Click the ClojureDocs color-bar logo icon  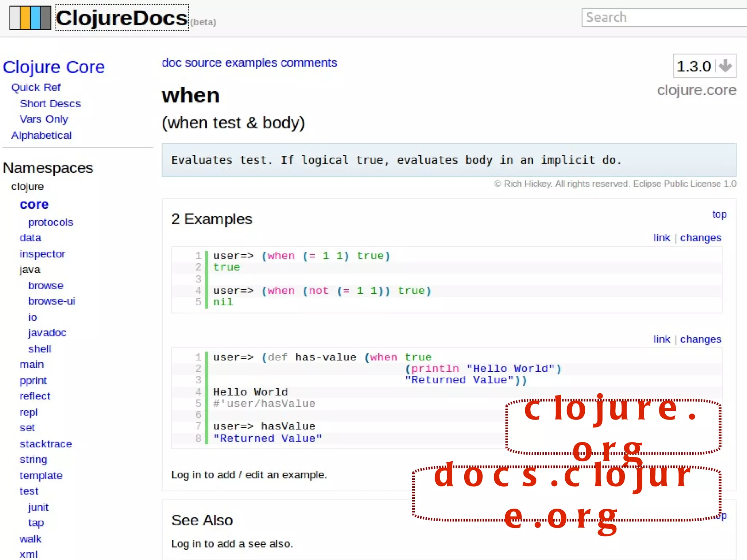[30, 18]
